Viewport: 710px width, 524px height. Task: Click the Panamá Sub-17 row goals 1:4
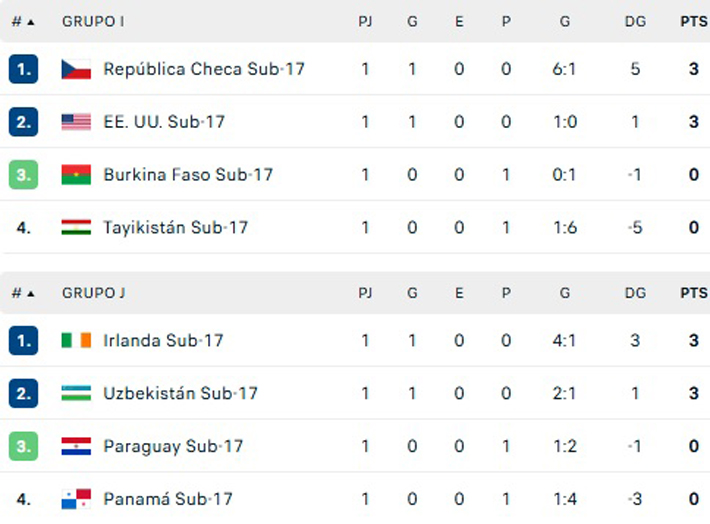(x=565, y=499)
